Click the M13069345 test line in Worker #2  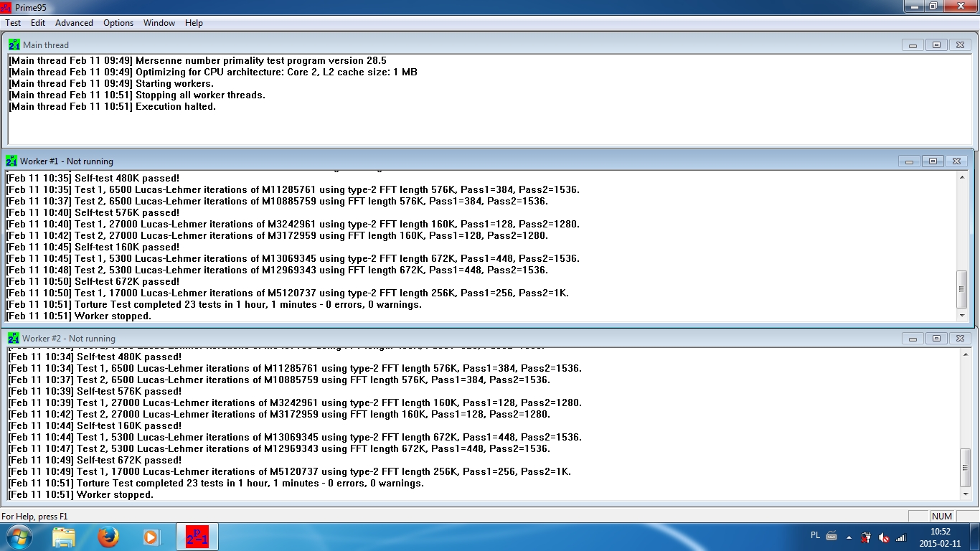coord(295,438)
